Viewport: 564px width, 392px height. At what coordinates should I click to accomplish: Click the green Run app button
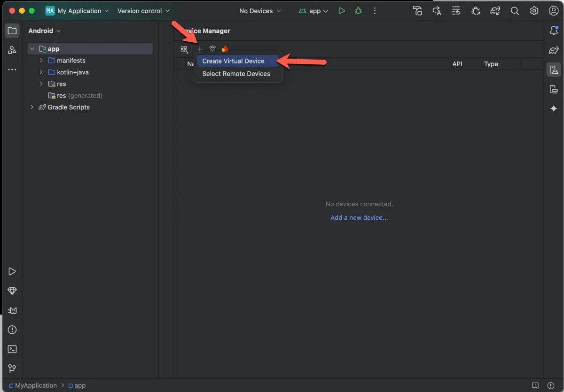342,11
